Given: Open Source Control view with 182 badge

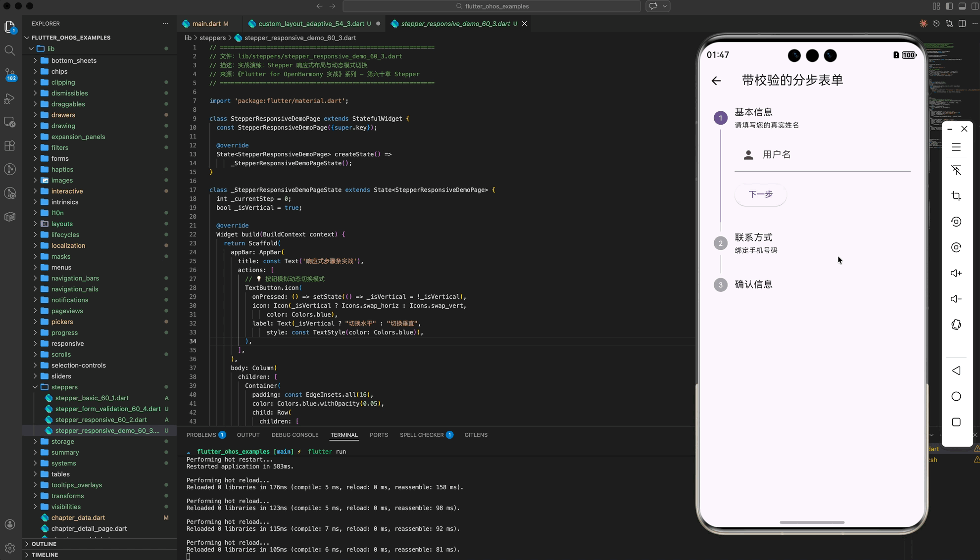Looking at the screenshot, I should point(10,74).
